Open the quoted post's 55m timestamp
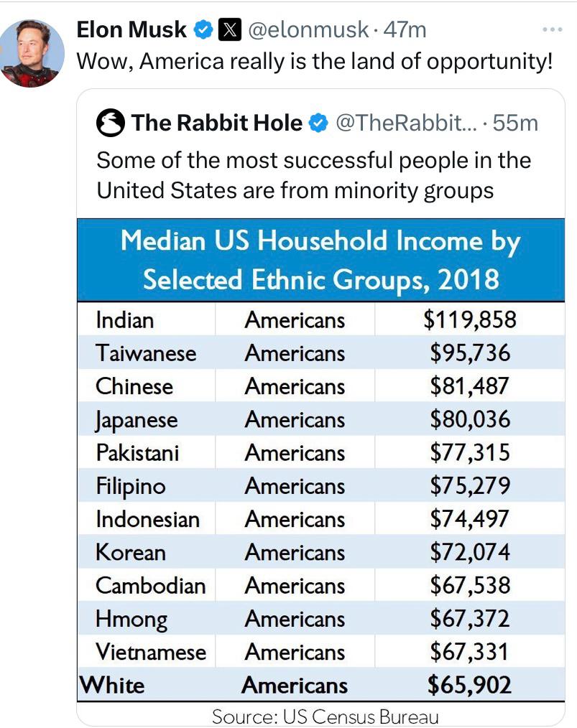 (515, 123)
